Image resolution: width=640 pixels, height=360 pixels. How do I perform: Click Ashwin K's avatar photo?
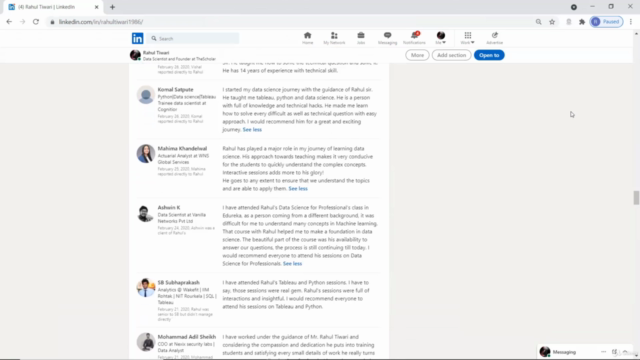click(x=146, y=213)
